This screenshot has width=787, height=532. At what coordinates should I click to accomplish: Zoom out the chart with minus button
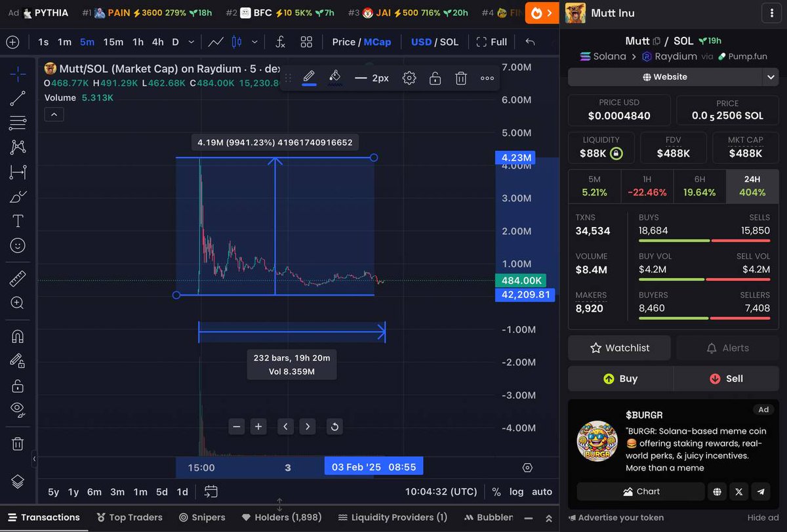coord(237,426)
